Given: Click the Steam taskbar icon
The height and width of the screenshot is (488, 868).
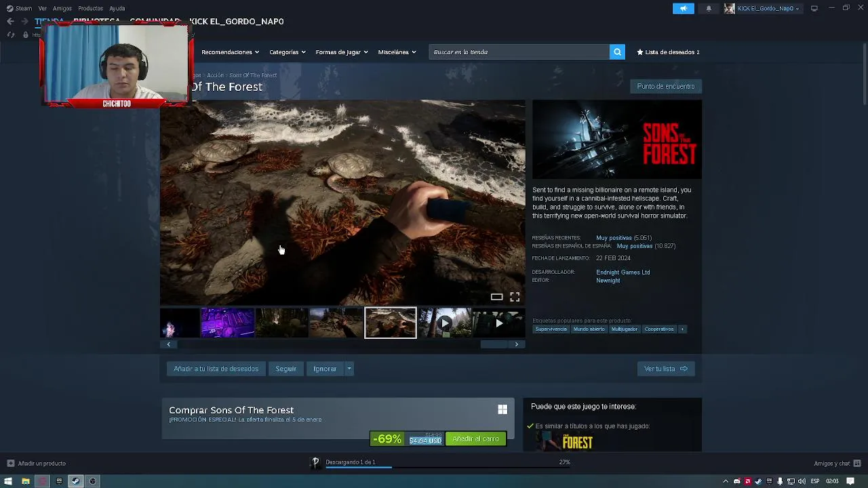Looking at the screenshot, I should 75,481.
